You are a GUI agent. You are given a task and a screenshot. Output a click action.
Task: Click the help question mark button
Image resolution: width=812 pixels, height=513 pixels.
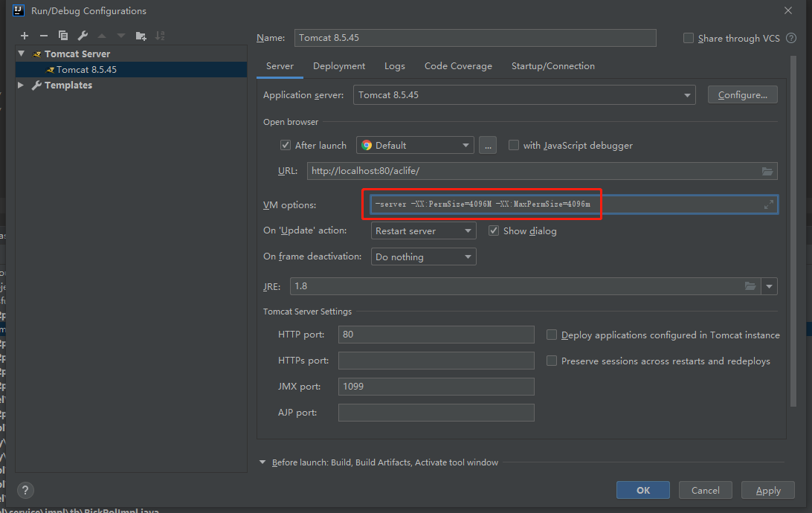(25, 490)
